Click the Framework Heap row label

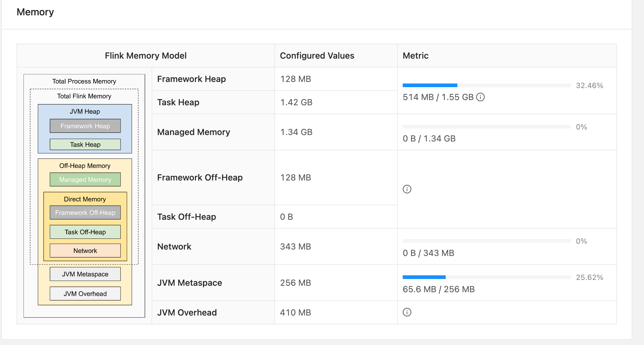pos(192,79)
